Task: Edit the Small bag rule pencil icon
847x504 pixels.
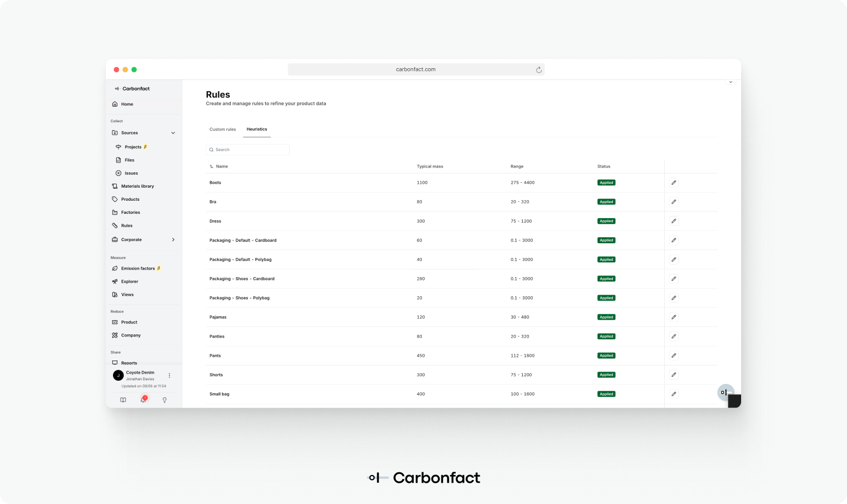Action: (x=673, y=394)
